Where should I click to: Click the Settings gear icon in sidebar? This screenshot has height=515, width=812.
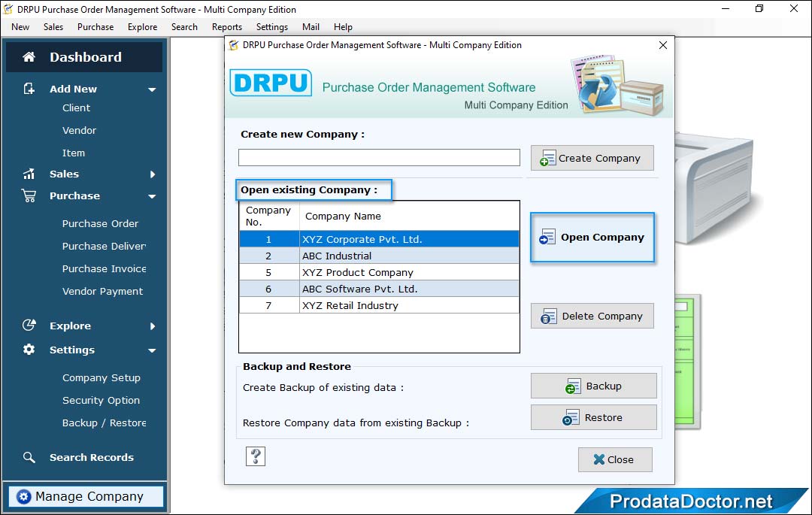(x=29, y=350)
